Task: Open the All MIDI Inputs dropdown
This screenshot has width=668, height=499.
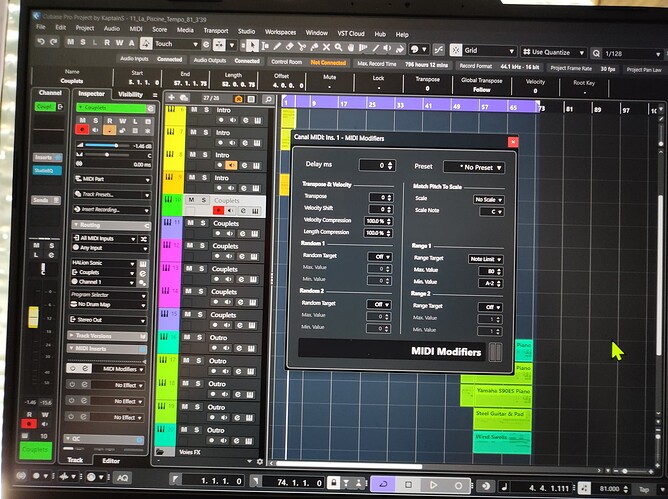Action: [x=104, y=239]
